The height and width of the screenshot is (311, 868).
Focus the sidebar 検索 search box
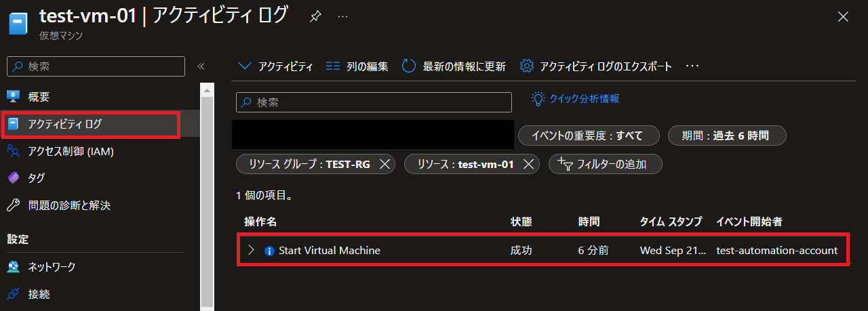click(x=96, y=66)
